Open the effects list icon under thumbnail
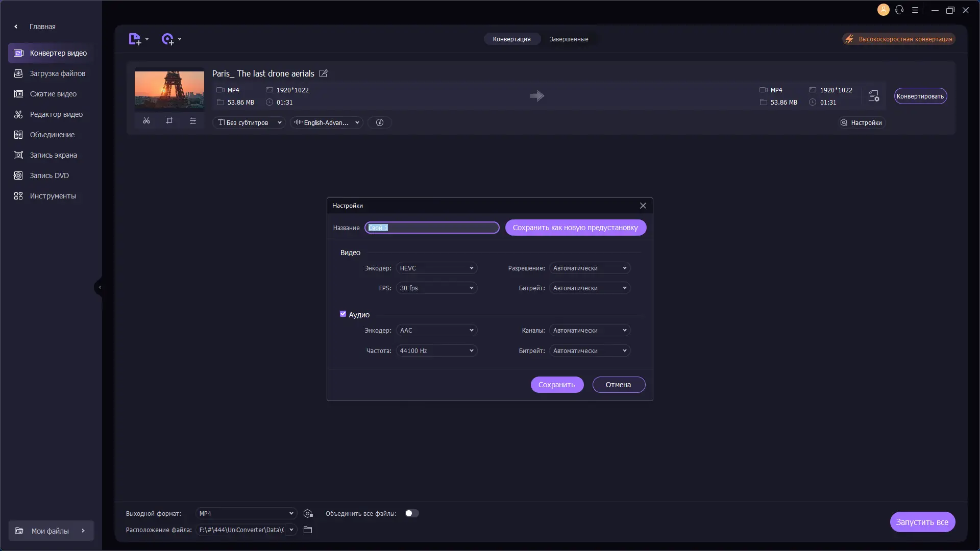The height and width of the screenshot is (551, 980). pos(193,121)
